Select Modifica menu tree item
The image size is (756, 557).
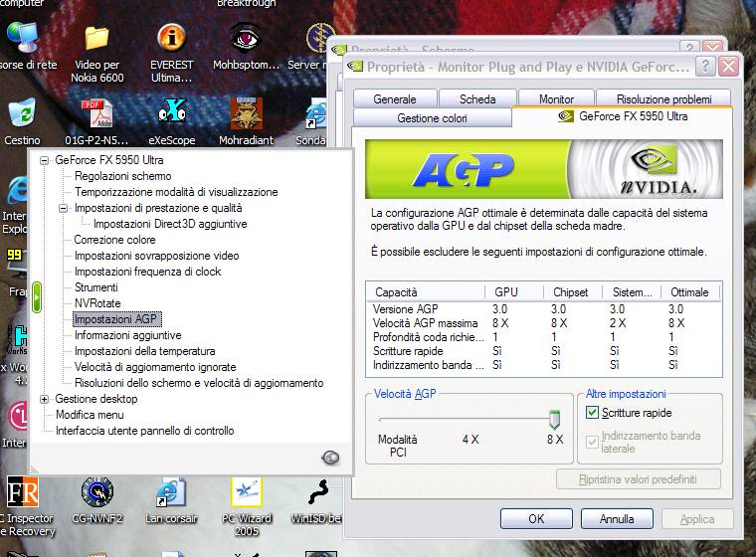point(90,415)
